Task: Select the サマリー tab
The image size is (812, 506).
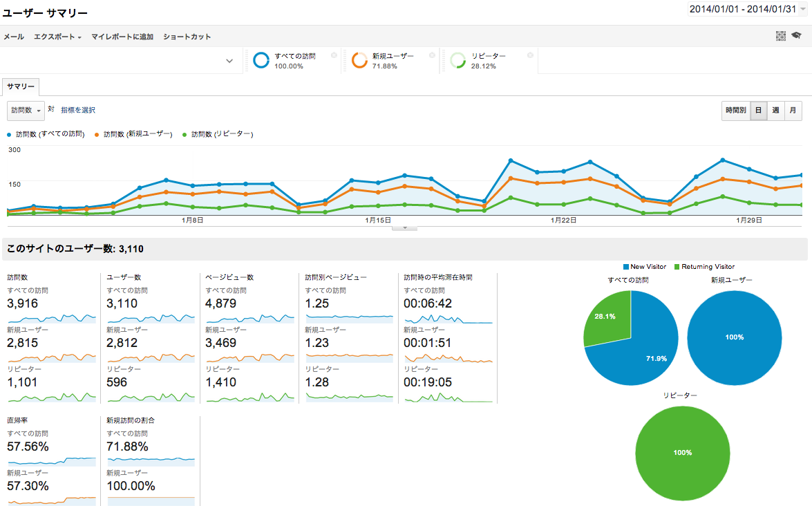Action: pyautogui.click(x=21, y=86)
